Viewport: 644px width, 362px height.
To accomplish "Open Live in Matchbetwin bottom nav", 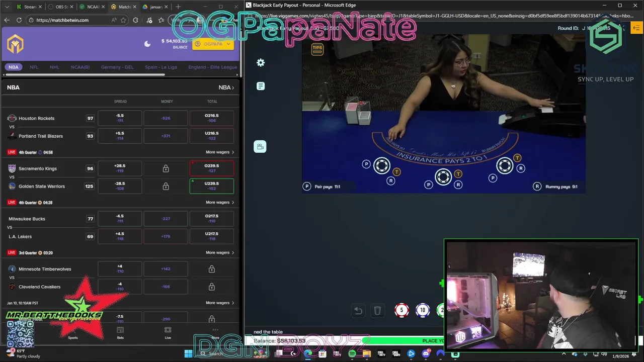I will pos(168,333).
